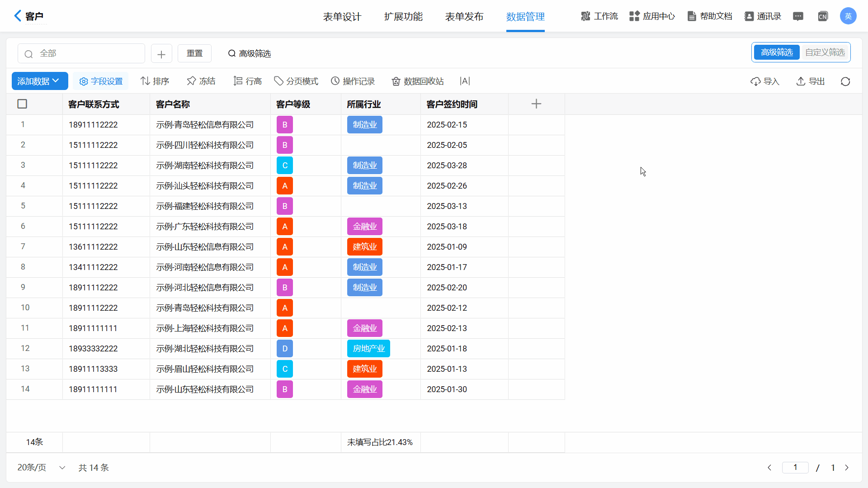The height and width of the screenshot is (488, 868).
Task: Click grade C tag in row 3
Action: pos(285,166)
